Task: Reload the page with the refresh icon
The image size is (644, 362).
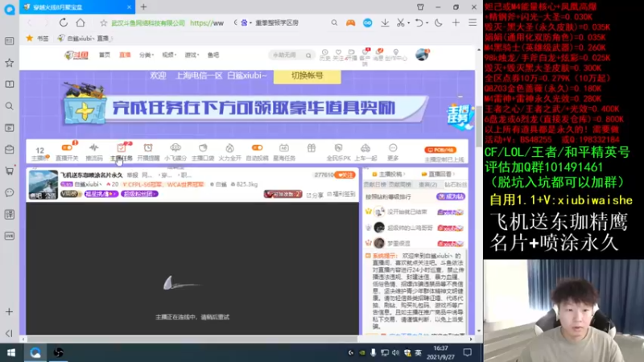Action: click(64, 23)
